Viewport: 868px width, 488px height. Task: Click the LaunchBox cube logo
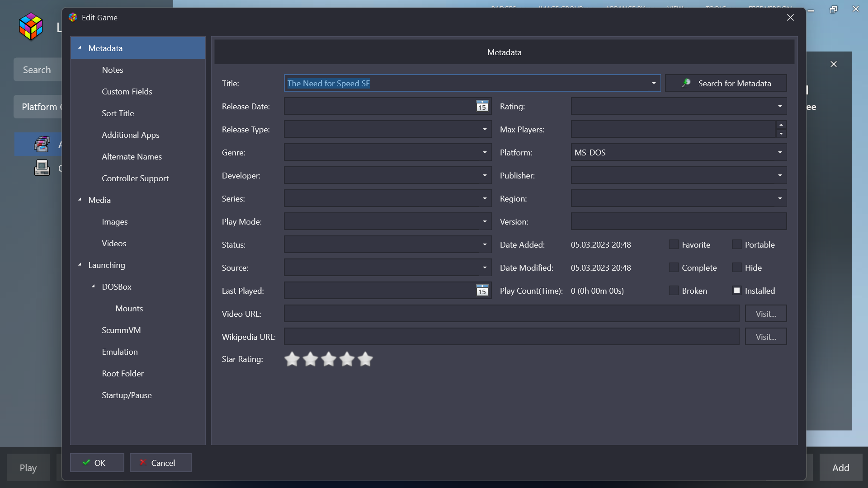31,27
